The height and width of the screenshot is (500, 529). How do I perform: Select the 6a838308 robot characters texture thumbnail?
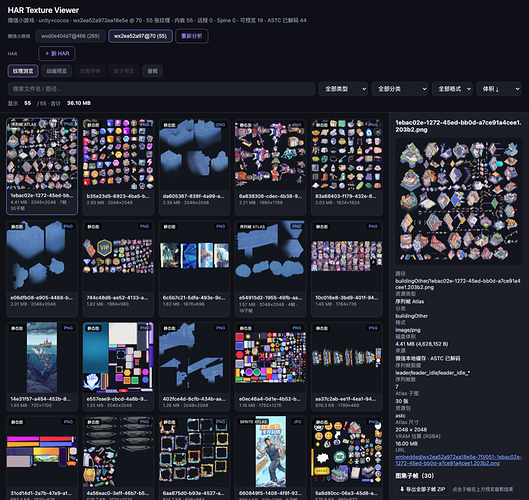click(270, 167)
